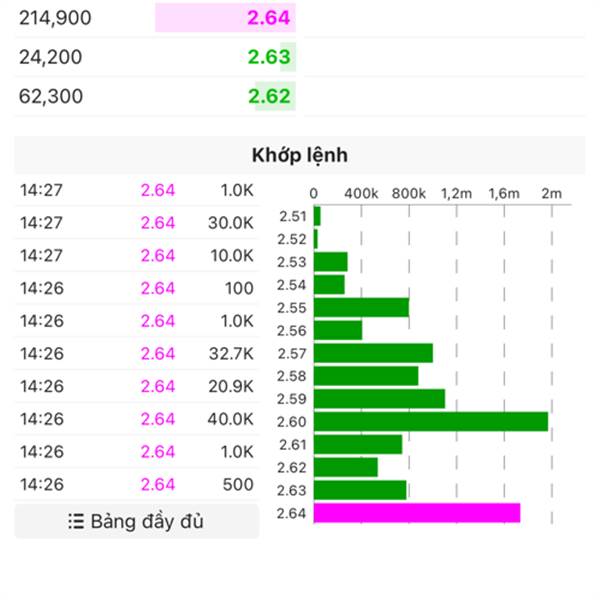
Task: Select the 2.62 bid price row
Action: [x=155, y=96]
